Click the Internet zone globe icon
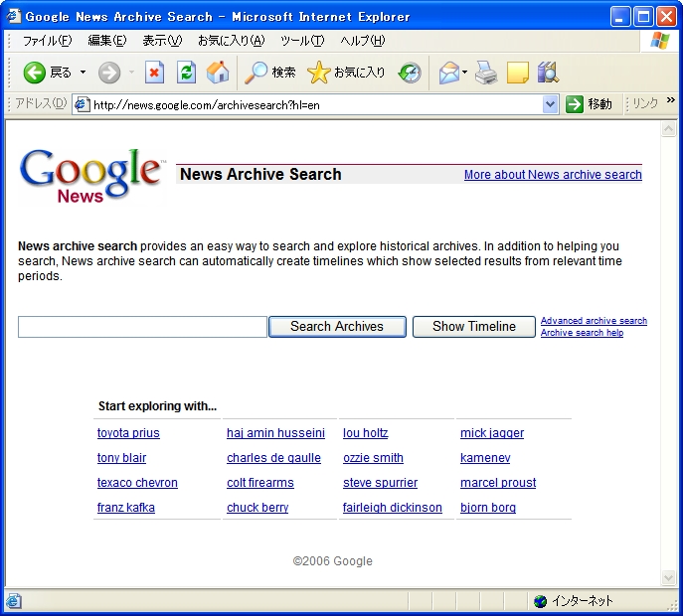The height and width of the screenshot is (616, 683). [x=540, y=601]
